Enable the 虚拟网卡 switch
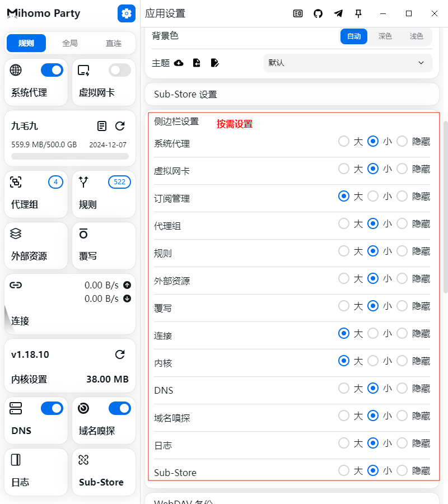448x504 pixels. pyautogui.click(x=120, y=70)
